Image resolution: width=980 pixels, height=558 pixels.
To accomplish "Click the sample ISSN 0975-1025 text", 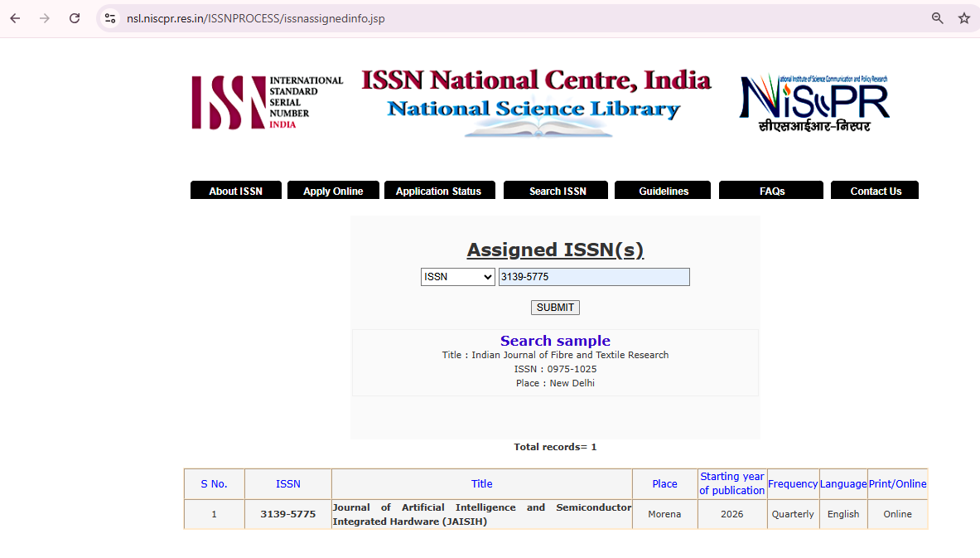I will coord(555,369).
